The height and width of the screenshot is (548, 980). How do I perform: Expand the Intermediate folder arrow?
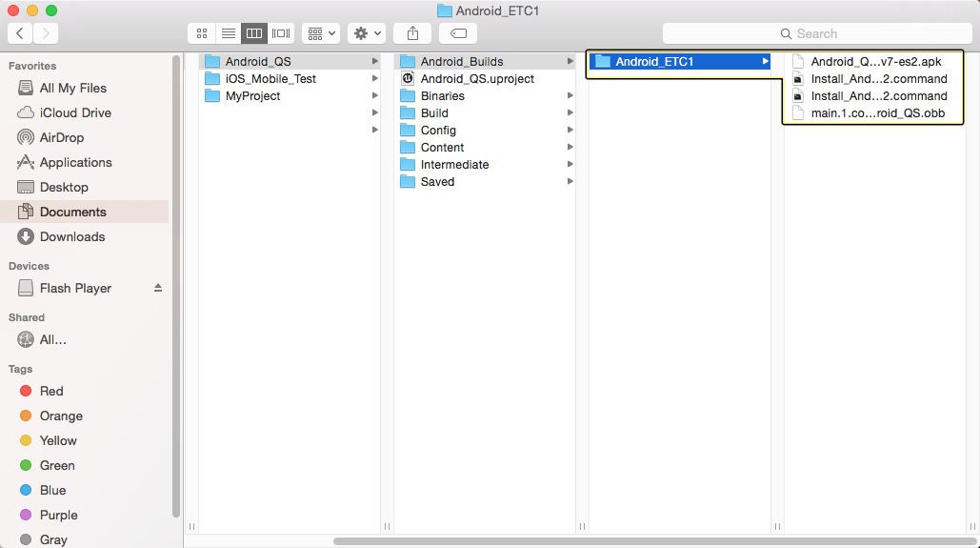tap(570, 164)
